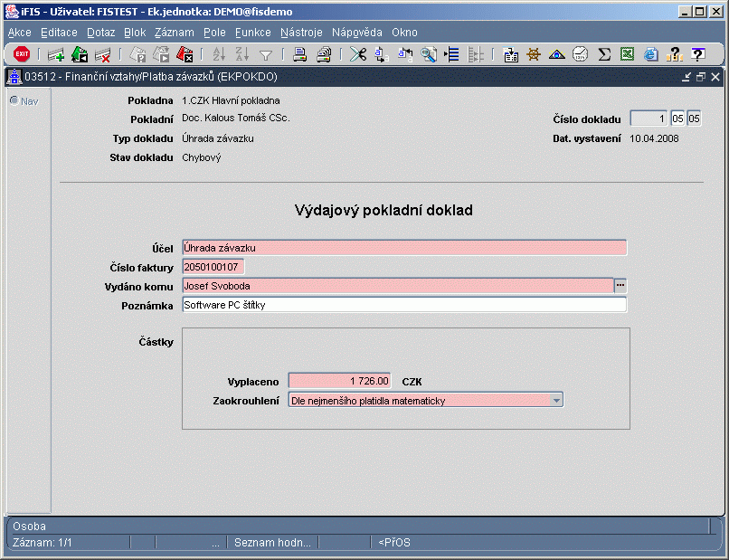Insert a new record with green plus icon
Viewport: 729px width, 560px height.
point(56,55)
